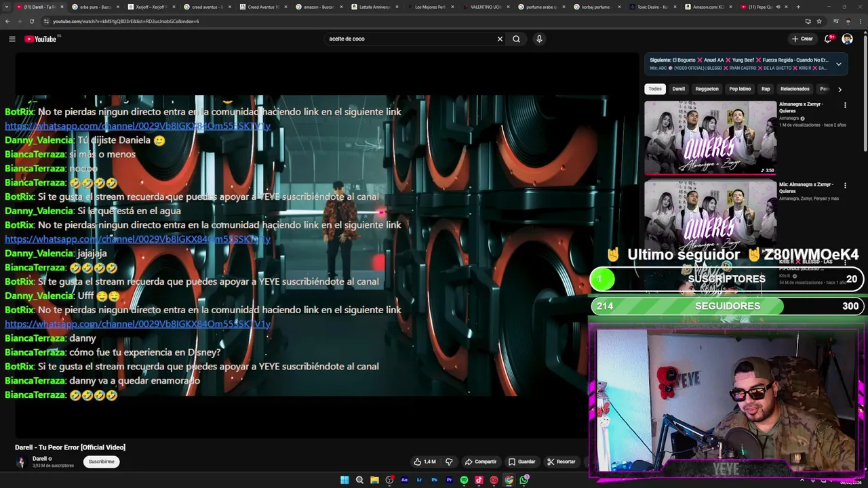Open the Almanegra channel name link
The image size is (868, 488).
point(789,119)
